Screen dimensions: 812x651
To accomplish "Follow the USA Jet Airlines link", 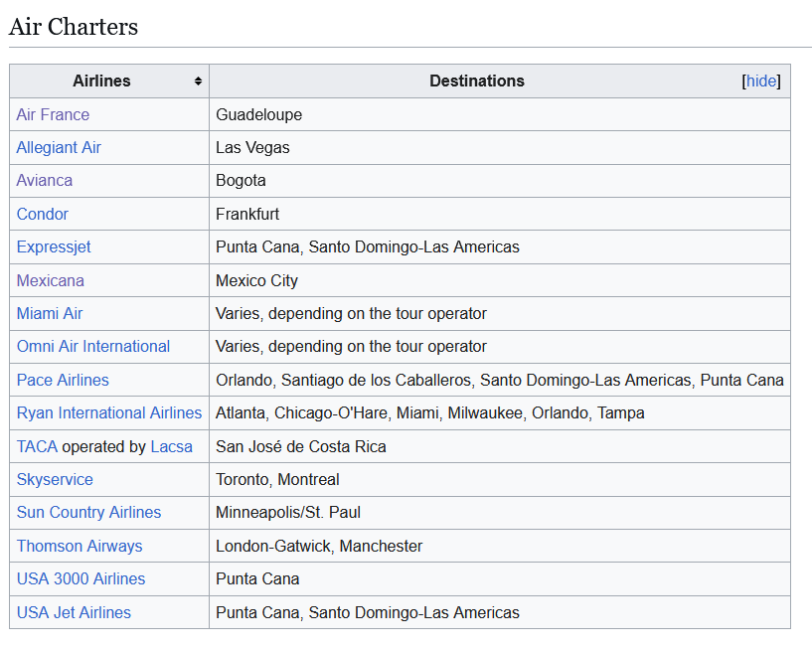I will [x=74, y=612].
